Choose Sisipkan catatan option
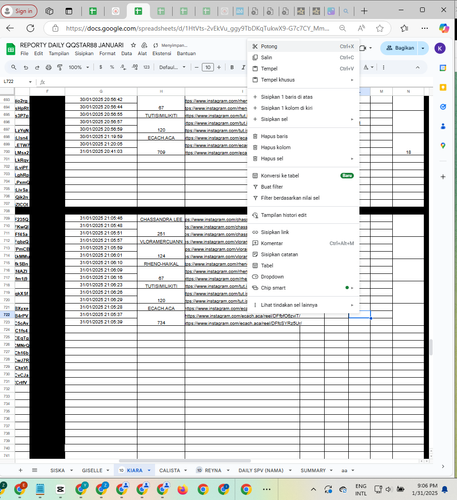457x500 pixels. tap(303, 254)
